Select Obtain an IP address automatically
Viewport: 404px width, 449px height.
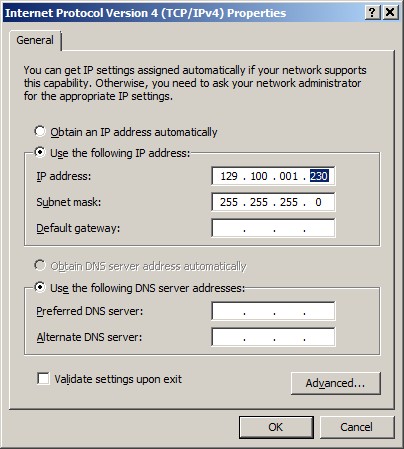click(x=40, y=131)
